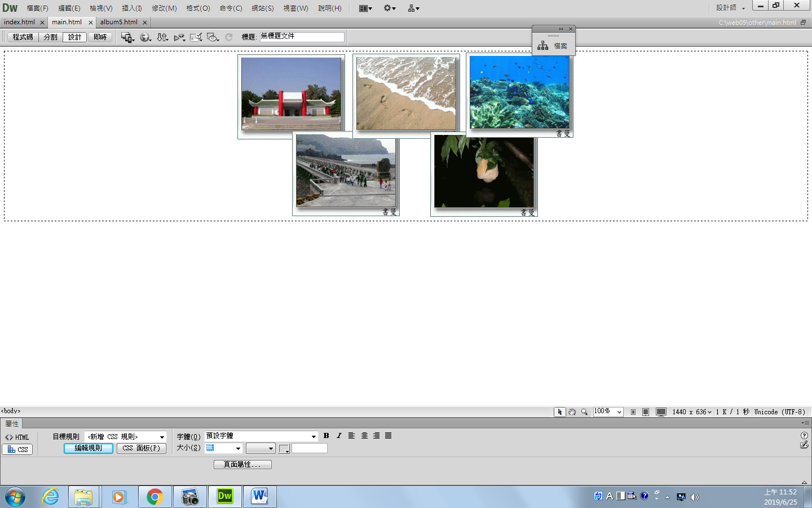Open the Multiscreen preview icon

point(127,37)
